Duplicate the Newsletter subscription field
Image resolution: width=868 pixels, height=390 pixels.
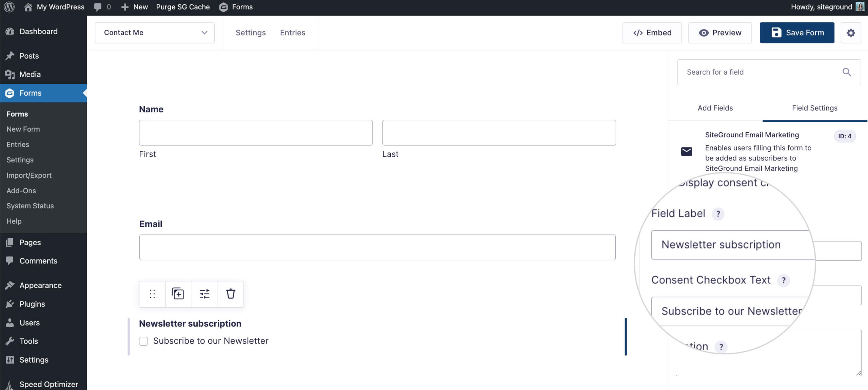pyautogui.click(x=178, y=294)
